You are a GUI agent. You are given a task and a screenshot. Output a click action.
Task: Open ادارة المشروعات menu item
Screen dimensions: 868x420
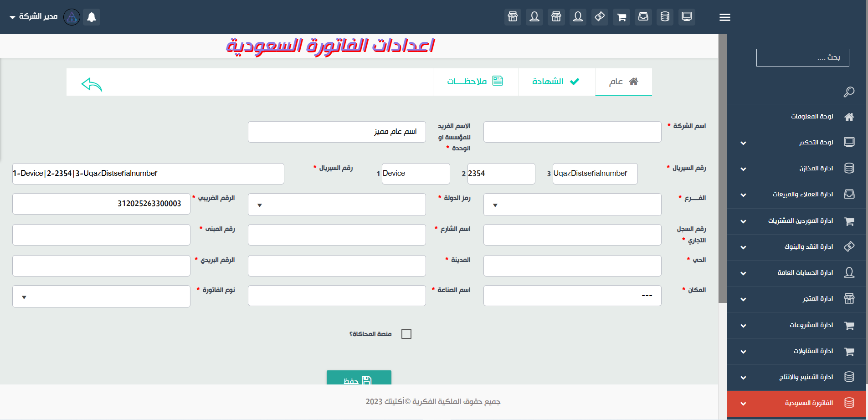797,325
